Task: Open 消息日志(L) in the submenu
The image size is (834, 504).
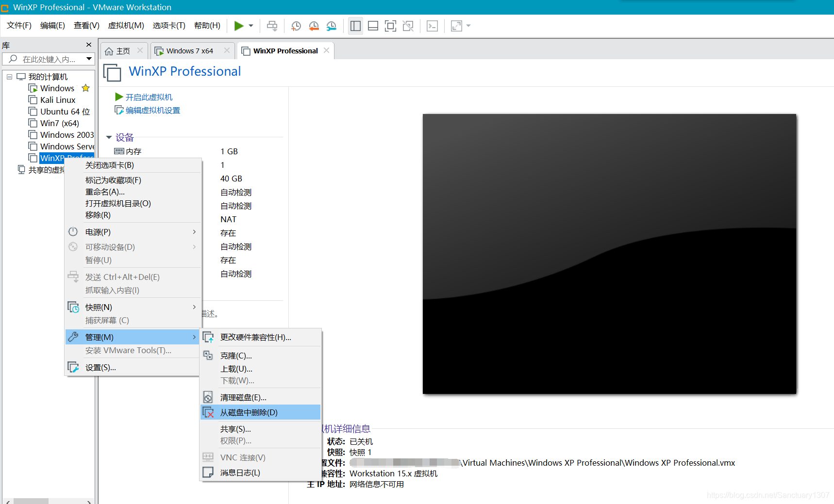Action: 261,472
